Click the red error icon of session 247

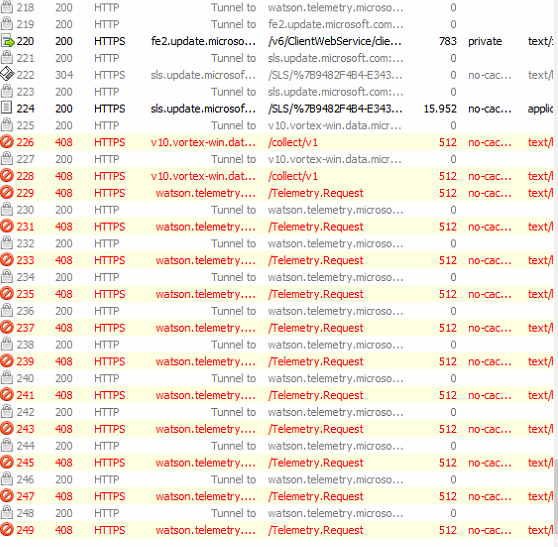[7, 496]
